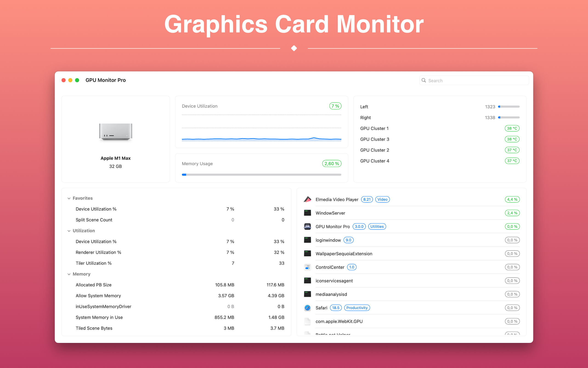Click the Right fan speed bar

click(509, 117)
